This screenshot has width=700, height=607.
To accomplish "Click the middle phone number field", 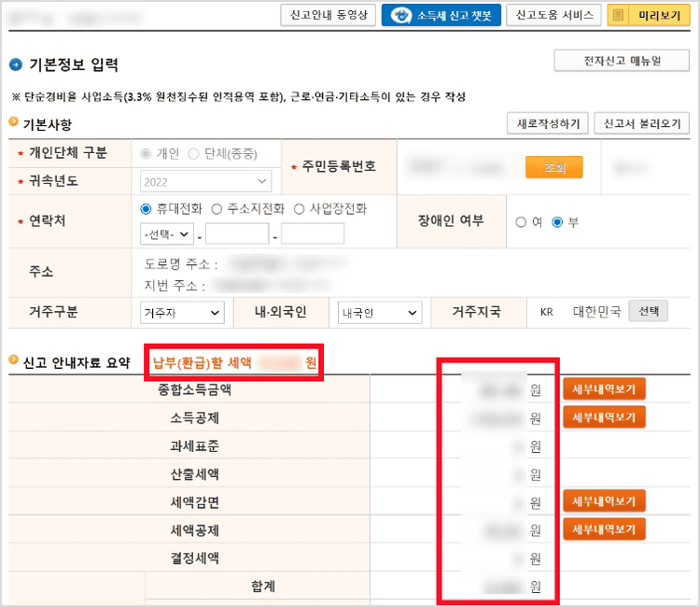I will pos(237,234).
